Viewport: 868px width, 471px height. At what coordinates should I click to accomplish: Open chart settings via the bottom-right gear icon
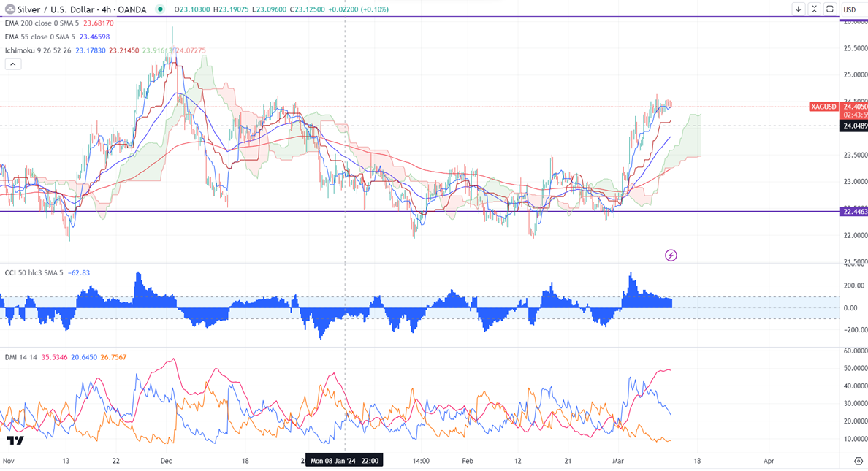(x=859, y=461)
